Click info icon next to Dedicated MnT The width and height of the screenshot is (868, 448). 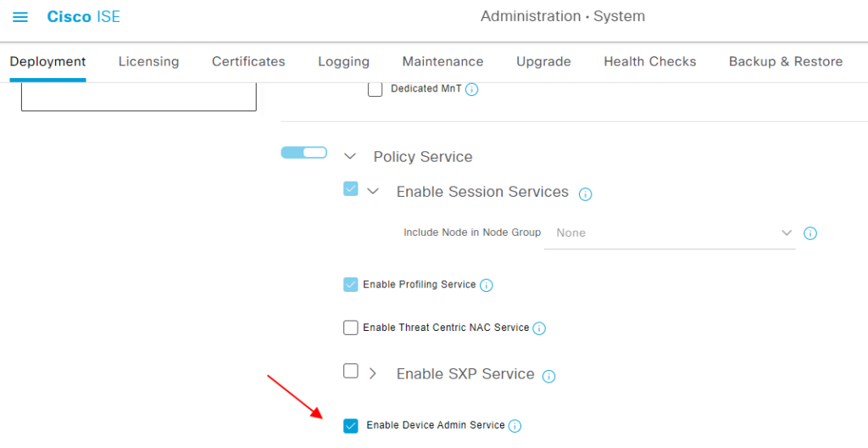click(x=472, y=89)
